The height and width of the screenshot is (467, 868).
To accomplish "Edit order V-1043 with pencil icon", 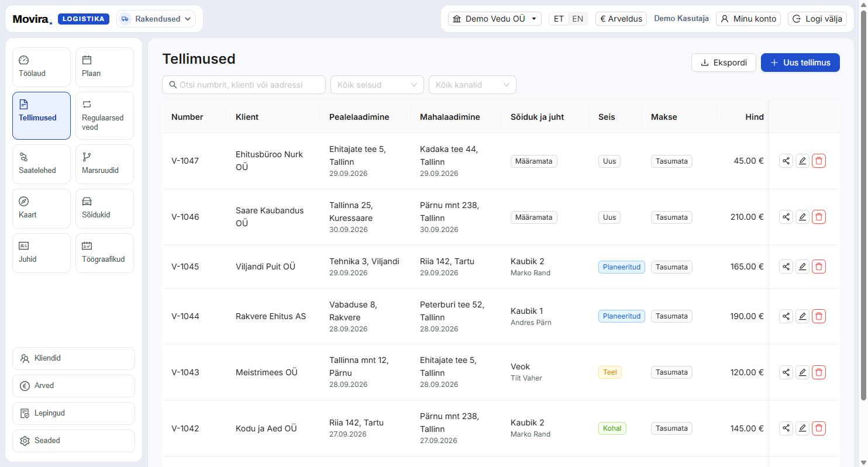I will (x=802, y=372).
